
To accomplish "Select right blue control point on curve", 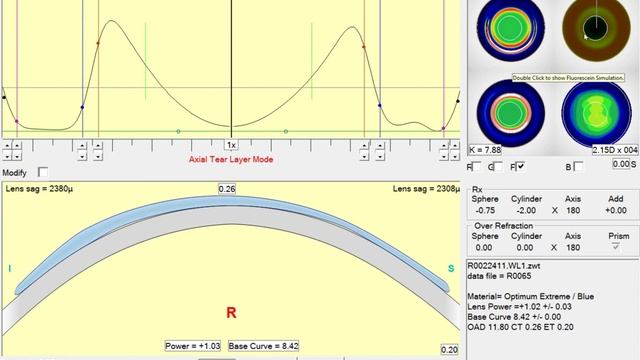I will [380, 105].
